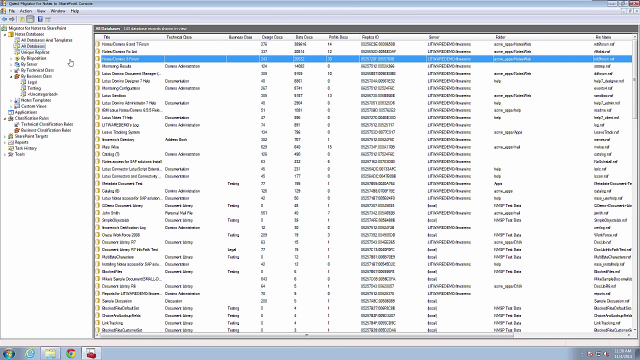Viewport: 640px width, 360px height.
Task: Click the By Server node icon
Action: point(17,64)
